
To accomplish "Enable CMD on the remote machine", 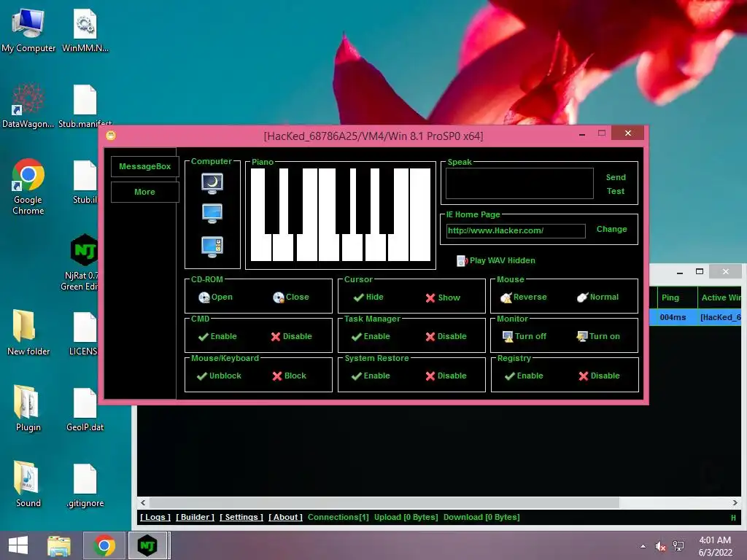I will point(217,337).
